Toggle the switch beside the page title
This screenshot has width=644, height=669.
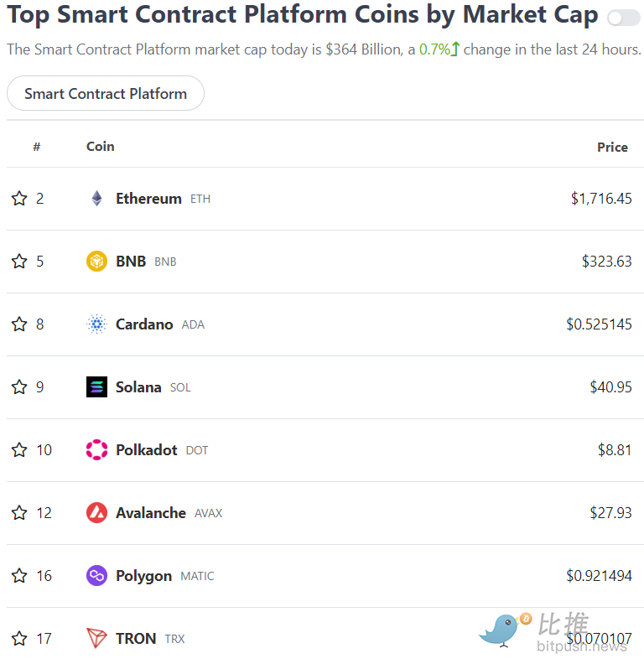tap(623, 18)
